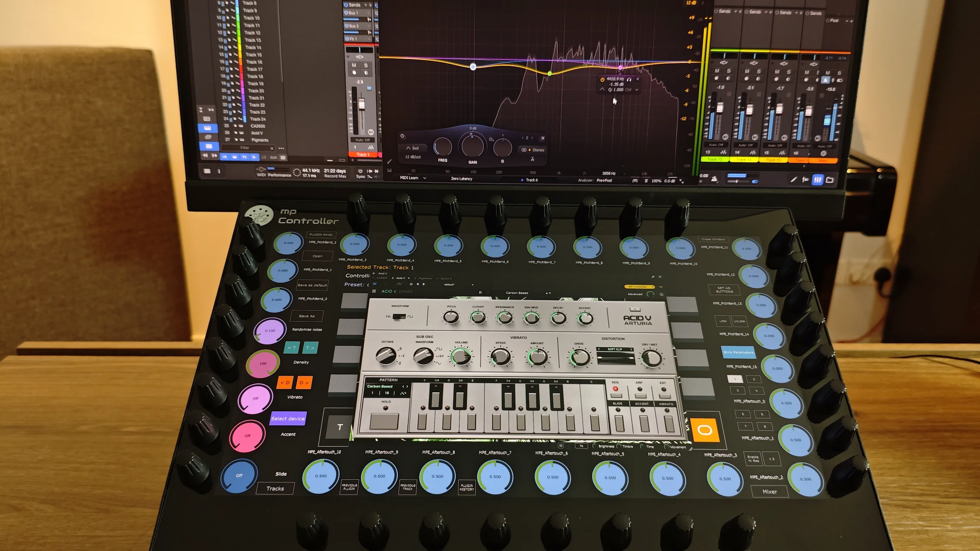The width and height of the screenshot is (980, 551).
Task: Click the next preset arrow next to Preset label
Action: pyautogui.click(x=424, y=284)
